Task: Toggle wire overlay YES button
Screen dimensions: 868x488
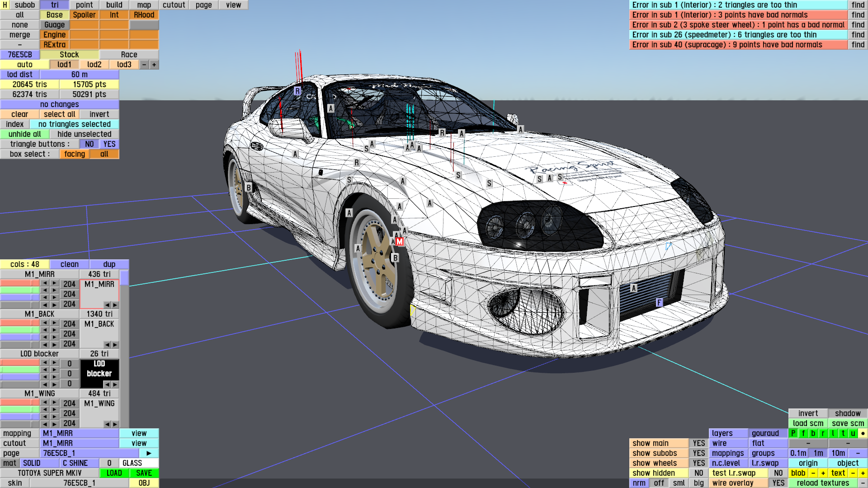Action: coord(778,483)
